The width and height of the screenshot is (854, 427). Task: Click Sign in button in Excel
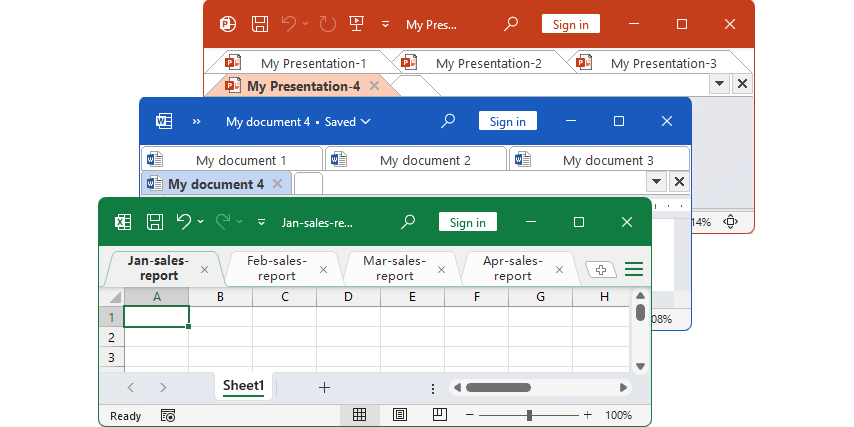click(x=468, y=222)
